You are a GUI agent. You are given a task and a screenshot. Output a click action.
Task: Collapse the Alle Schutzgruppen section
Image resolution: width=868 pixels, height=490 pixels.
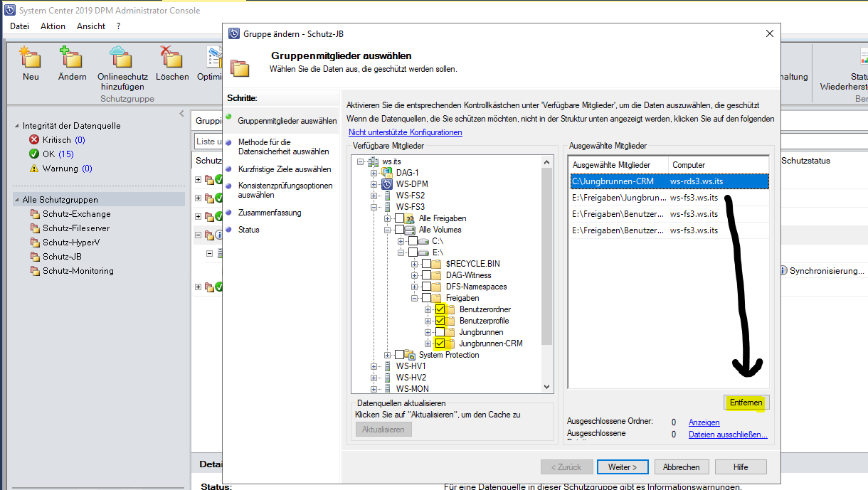(x=18, y=200)
